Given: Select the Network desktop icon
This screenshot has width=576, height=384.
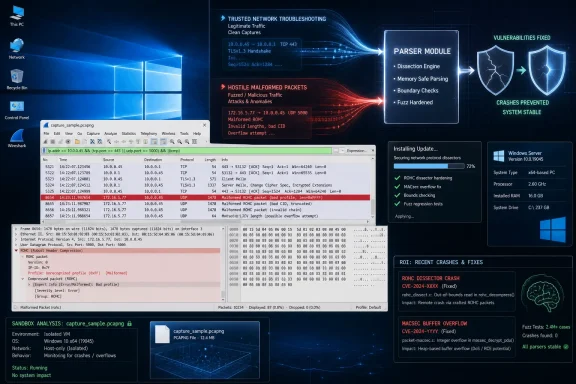Looking at the screenshot, I should (x=17, y=49).
